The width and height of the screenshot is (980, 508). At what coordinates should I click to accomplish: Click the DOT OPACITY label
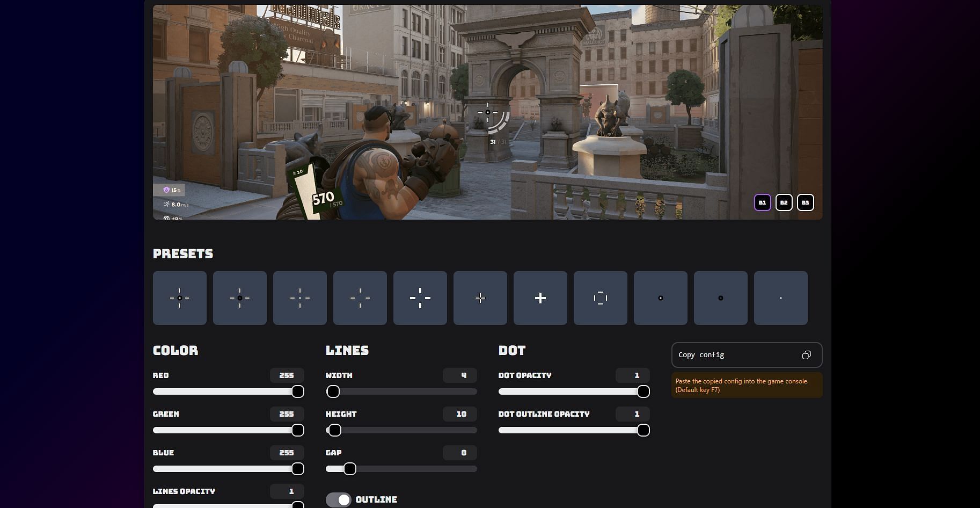coord(525,375)
